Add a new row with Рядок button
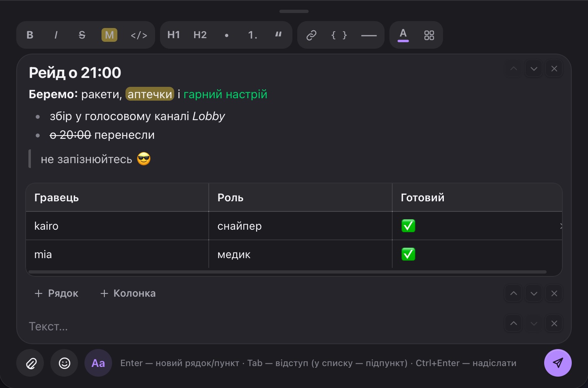The image size is (588, 388). pos(56,293)
